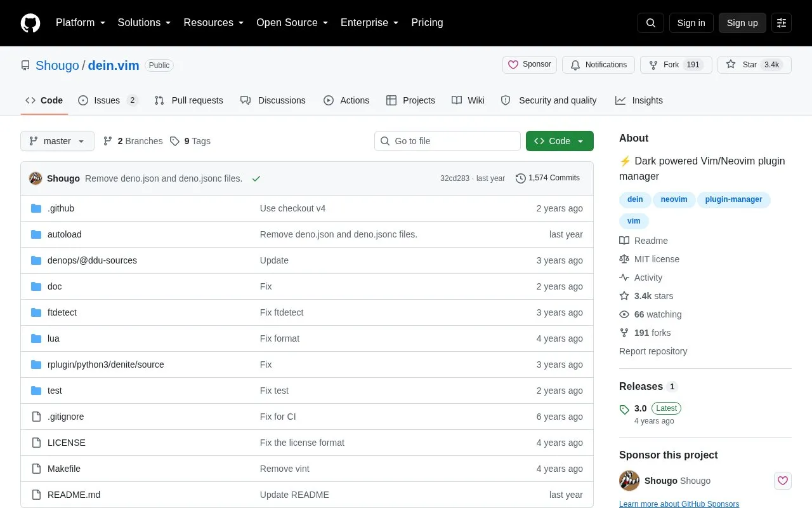Open the Insights tab
Viewport: 812px width, 508px height.
(639, 100)
